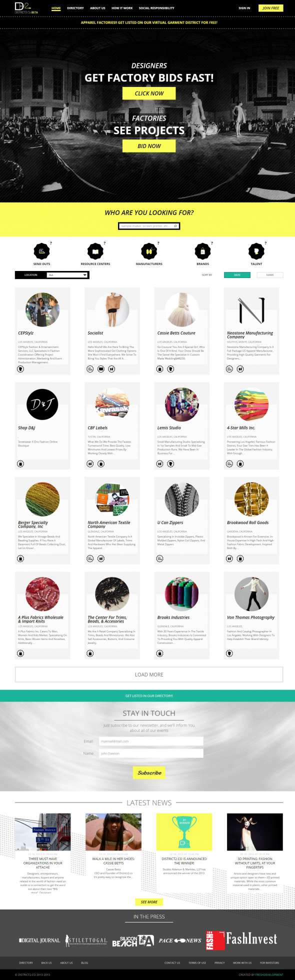This screenshot has height=980, width=295.
Task: Follow the teal Get Listed In Our Directory link
Action: [x=149, y=695]
